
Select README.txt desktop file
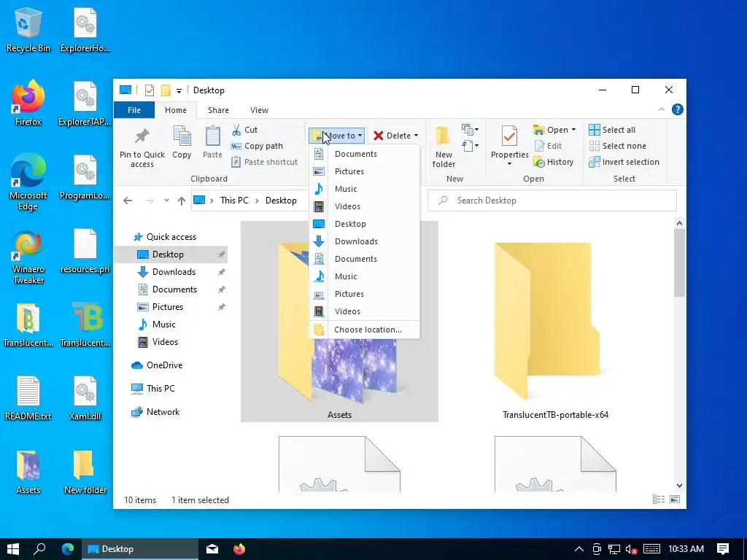point(28,399)
